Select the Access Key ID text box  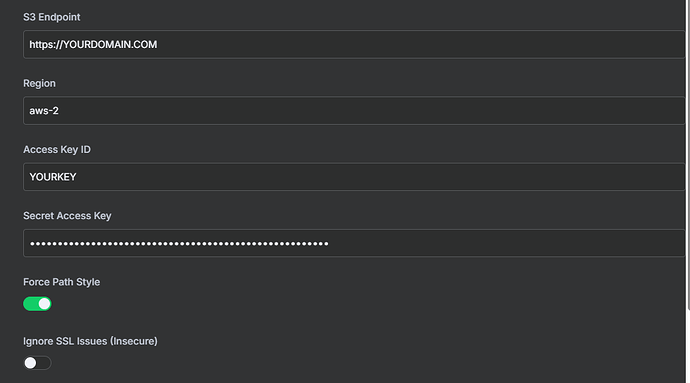(x=354, y=177)
